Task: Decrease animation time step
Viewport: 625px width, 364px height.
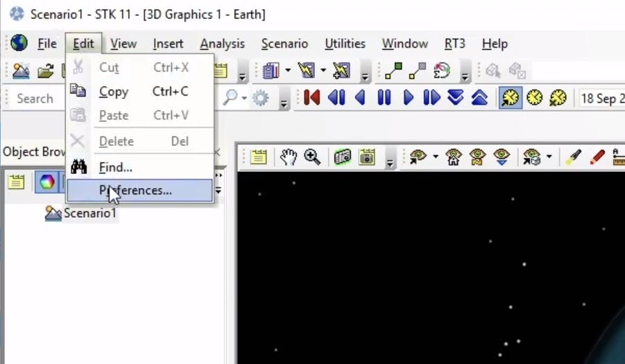Action: coord(456,98)
